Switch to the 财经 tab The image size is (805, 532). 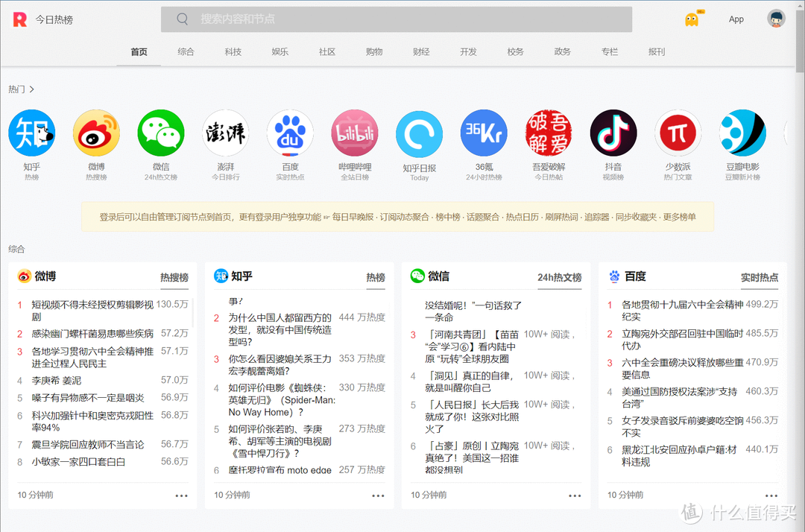coord(421,52)
